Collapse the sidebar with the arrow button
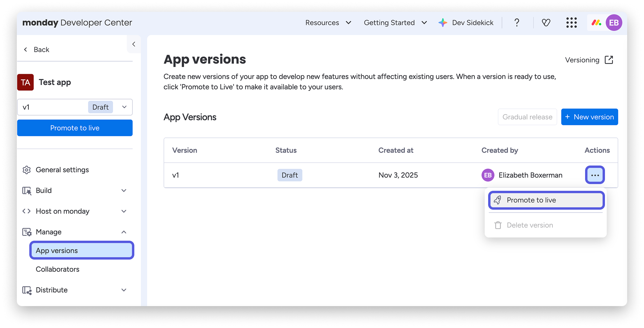This screenshot has width=644, height=328. tap(134, 44)
